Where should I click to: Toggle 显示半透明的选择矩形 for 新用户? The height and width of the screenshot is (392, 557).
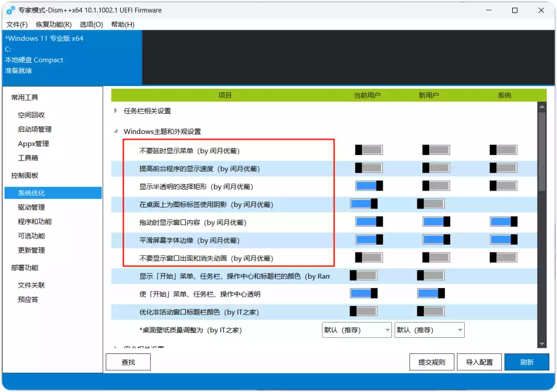[436, 186]
